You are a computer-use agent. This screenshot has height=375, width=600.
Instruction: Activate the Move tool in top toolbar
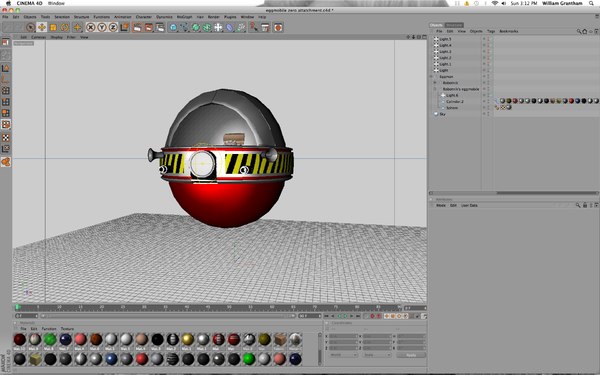pos(42,27)
